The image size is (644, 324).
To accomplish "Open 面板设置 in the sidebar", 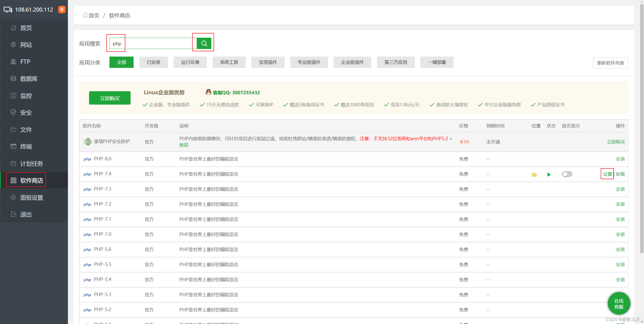I will point(34,198).
